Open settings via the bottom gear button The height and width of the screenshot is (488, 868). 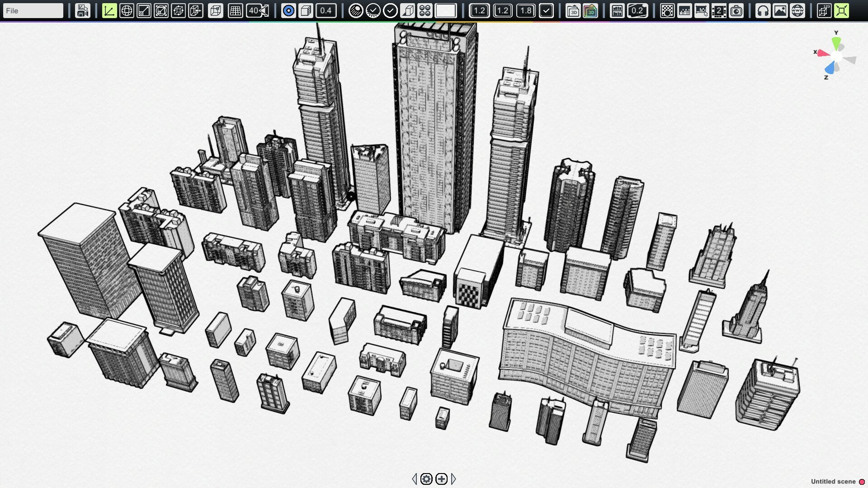(x=427, y=479)
